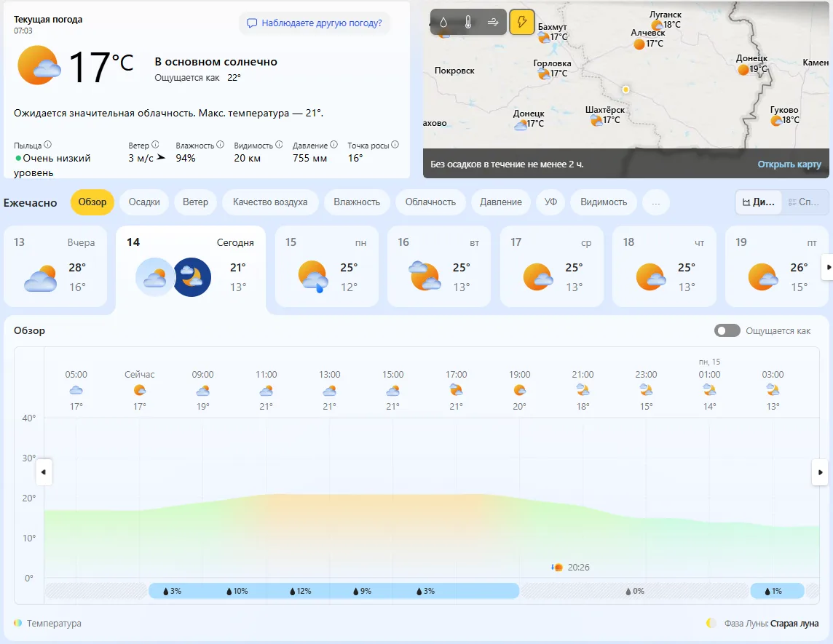Move the hourly chart to earlier hours
This screenshot has height=644, width=833.
coord(44,472)
